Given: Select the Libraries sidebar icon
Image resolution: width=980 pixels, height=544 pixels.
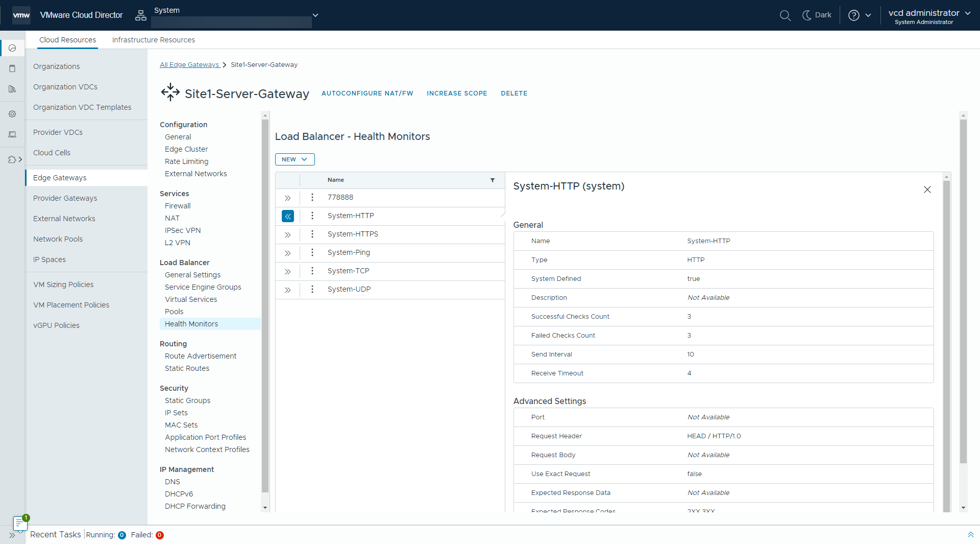Looking at the screenshot, I should pyautogui.click(x=12, y=89).
